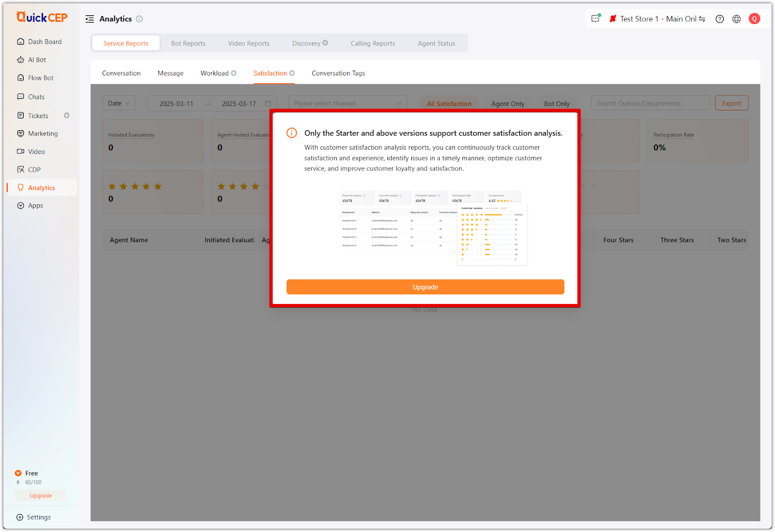Click the Export button
The height and width of the screenshot is (532, 775).
[731, 104]
